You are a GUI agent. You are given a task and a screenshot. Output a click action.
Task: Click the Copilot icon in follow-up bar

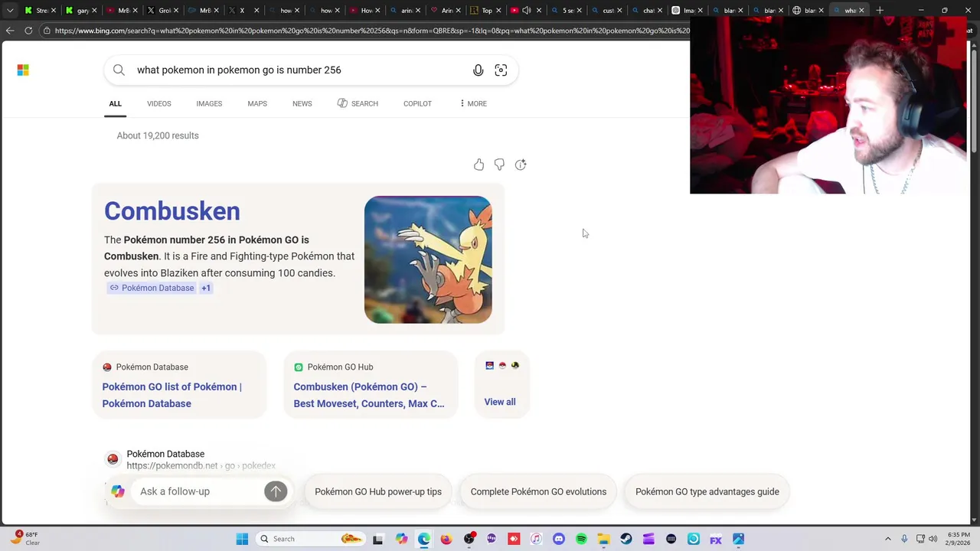[x=118, y=491]
